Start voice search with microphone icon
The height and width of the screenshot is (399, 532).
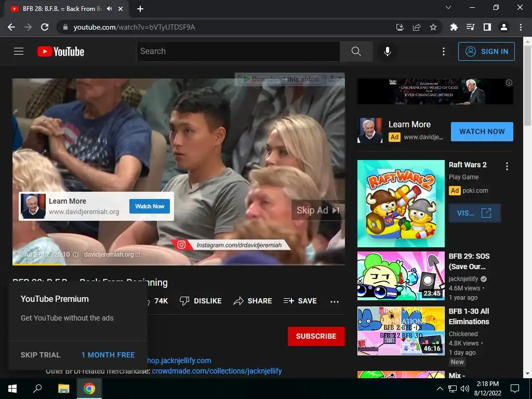(388, 51)
